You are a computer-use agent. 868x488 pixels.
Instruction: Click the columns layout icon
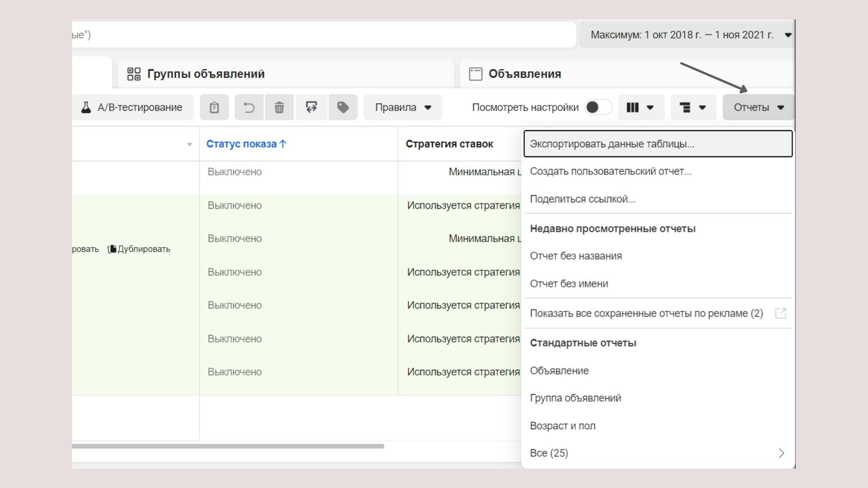click(633, 107)
